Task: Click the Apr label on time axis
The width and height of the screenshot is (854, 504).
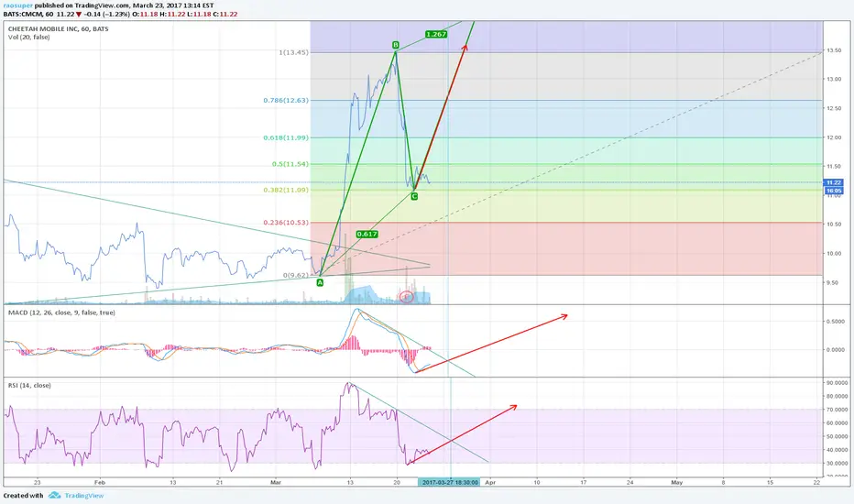Action: [x=490, y=482]
